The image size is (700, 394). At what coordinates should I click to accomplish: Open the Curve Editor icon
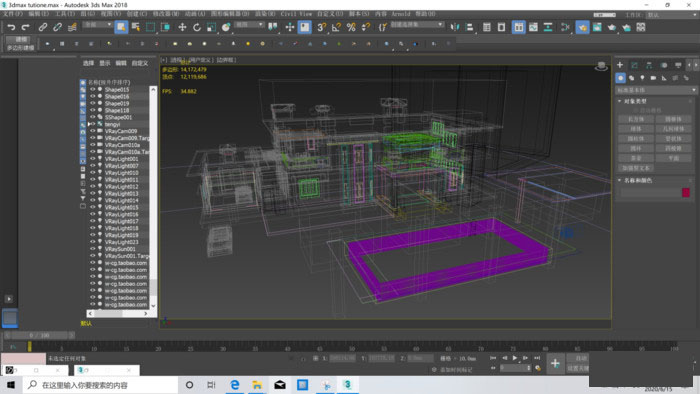point(533,27)
